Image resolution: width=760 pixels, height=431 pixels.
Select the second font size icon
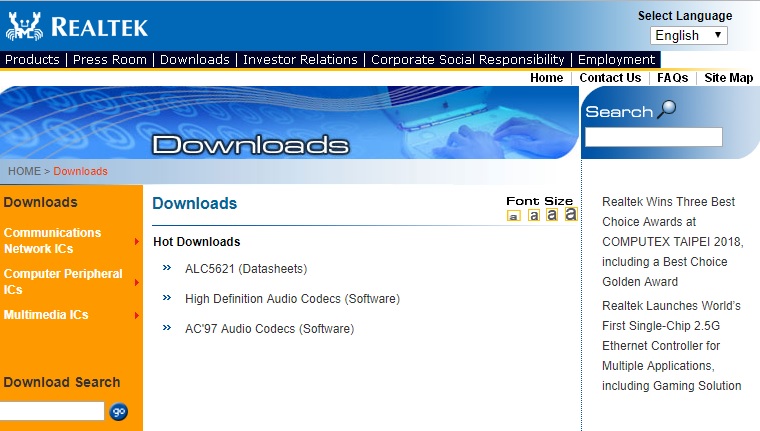coord(533,215)
